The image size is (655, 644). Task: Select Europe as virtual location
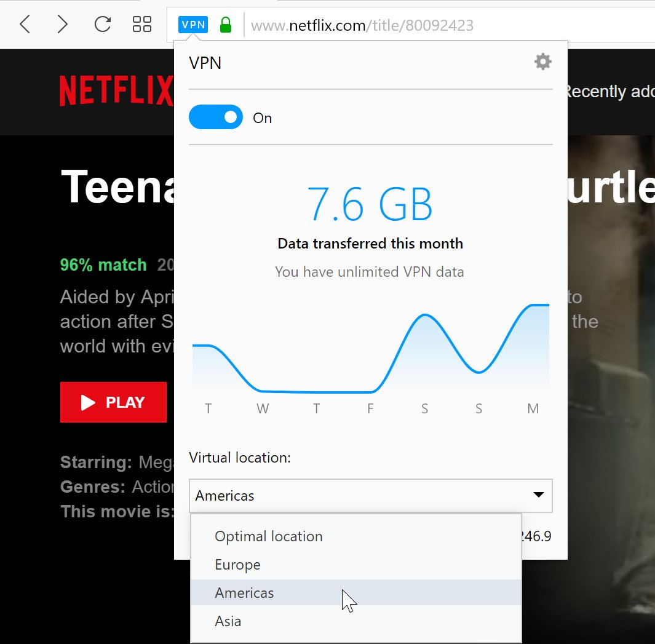pos(356,565)
